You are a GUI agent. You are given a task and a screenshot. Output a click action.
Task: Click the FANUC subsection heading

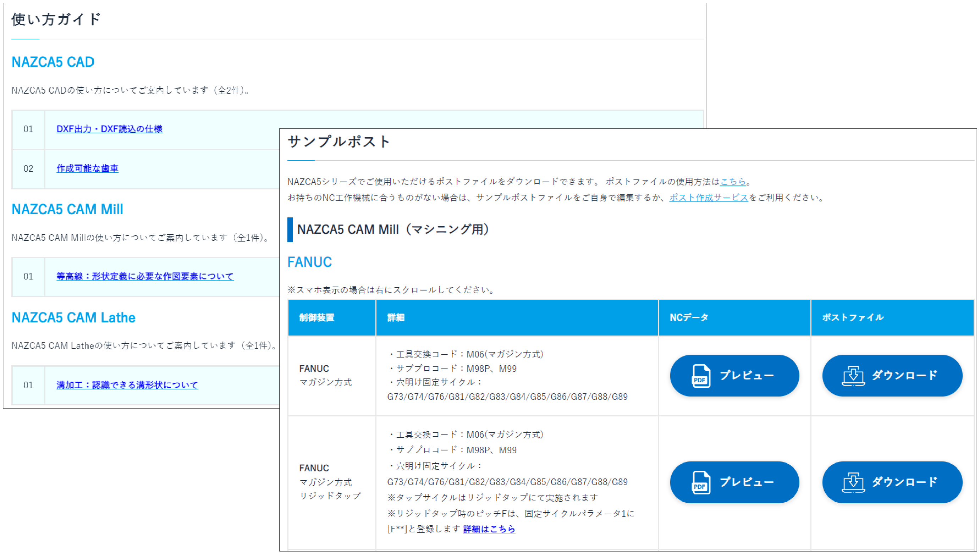point(310,262)
